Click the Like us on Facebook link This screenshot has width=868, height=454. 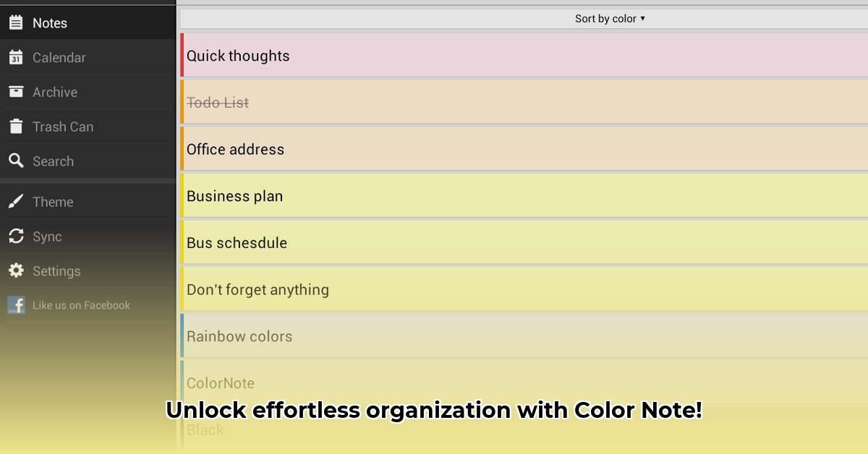(x=81, y=305)
